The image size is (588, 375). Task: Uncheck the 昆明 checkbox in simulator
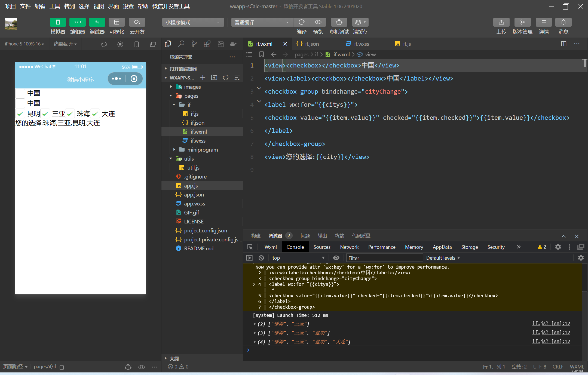point(20,113)
